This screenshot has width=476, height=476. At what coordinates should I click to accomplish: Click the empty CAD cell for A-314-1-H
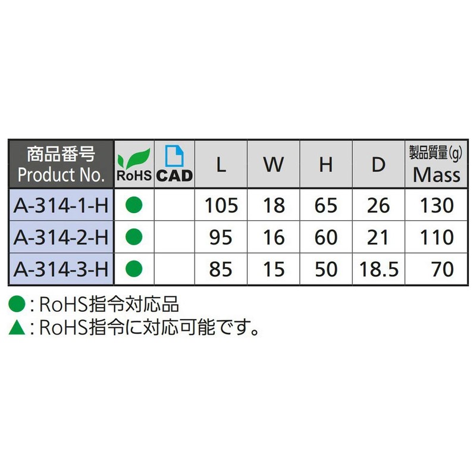click(174, 206)
